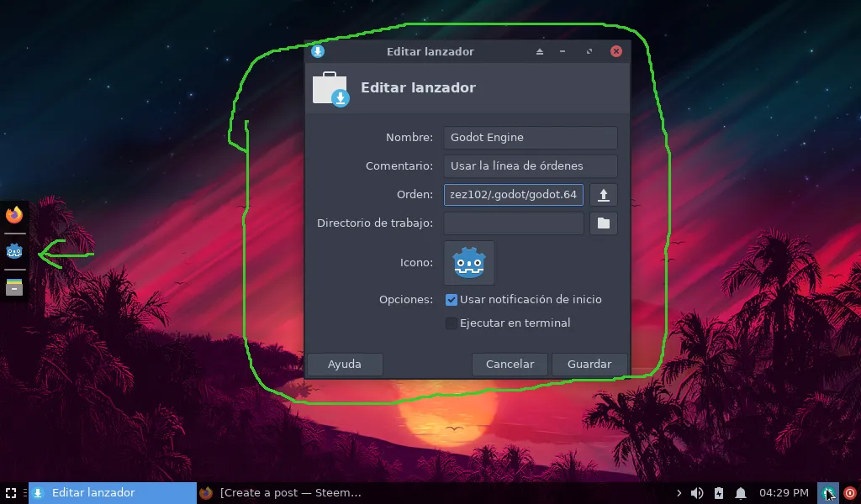Click the upload arrow next to Orden field
The height and width of the screenshot is (504, 861).
pos(604,195)
